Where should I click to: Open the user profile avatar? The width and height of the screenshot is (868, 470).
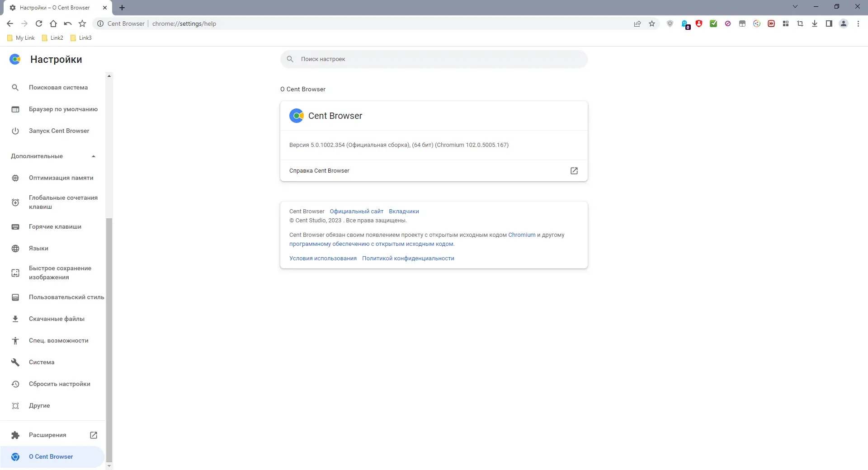coord(844,23)
